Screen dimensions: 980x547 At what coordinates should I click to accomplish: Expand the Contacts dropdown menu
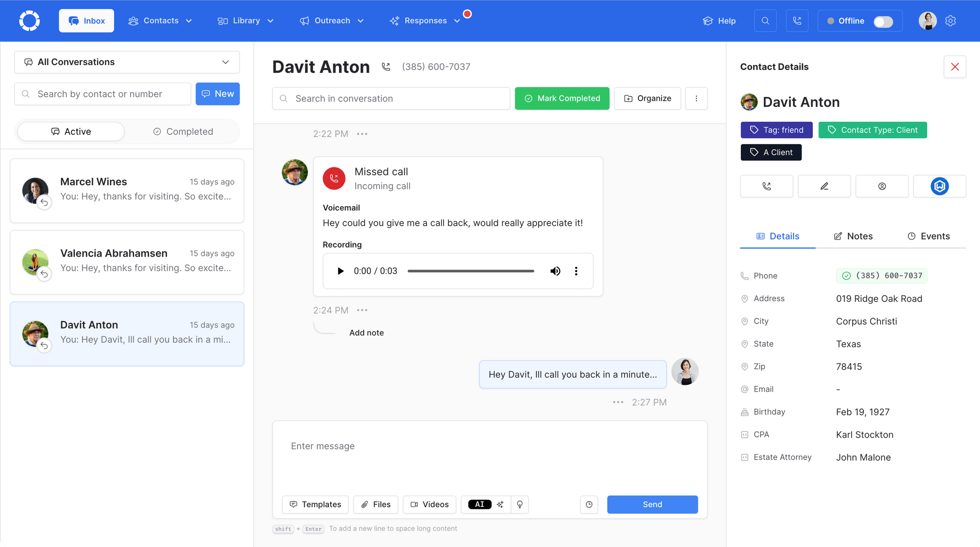160,21
